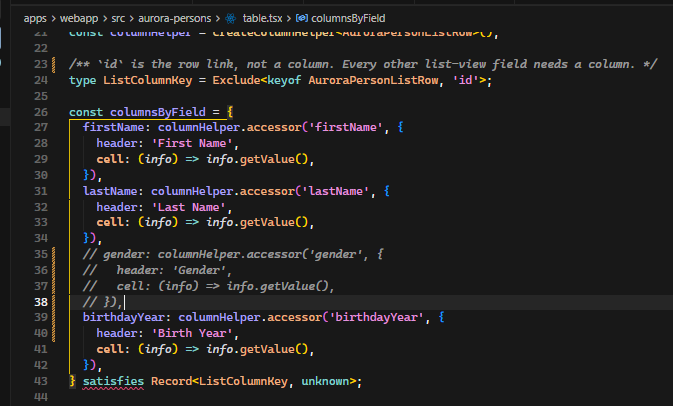Click the 'Exclude' keyword on line 24
Viewport: 673px width, 406px height.
236,80
